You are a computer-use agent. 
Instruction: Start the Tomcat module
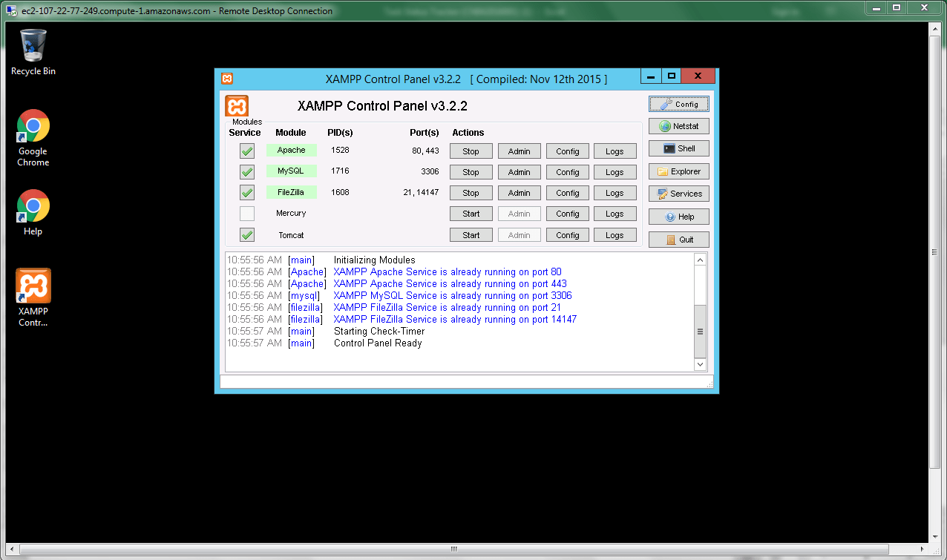point(471,235)
